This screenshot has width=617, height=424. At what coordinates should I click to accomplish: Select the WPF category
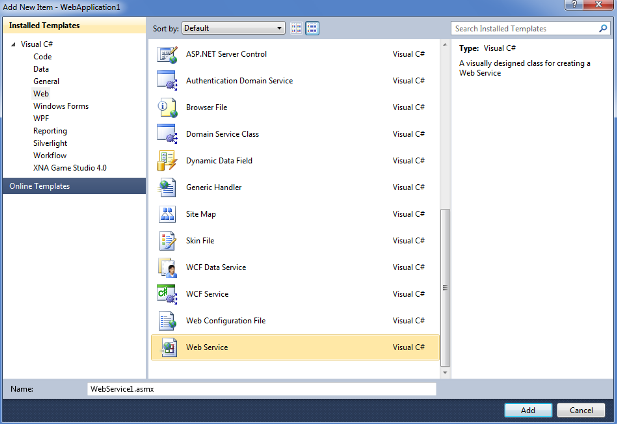41,118
